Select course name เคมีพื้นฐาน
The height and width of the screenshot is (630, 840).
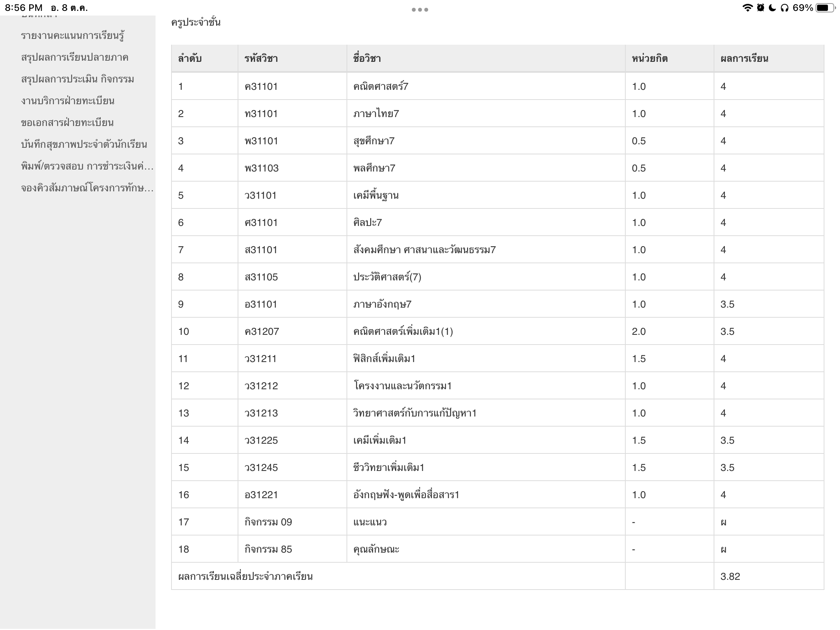coord(376,195)
